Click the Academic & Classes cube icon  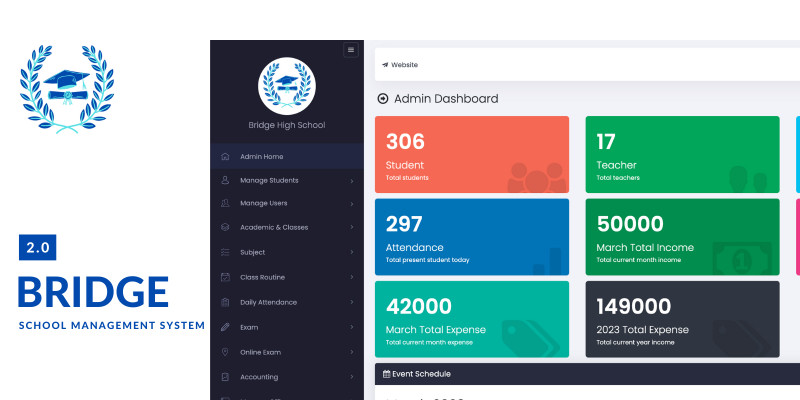(x=225, y=227)
